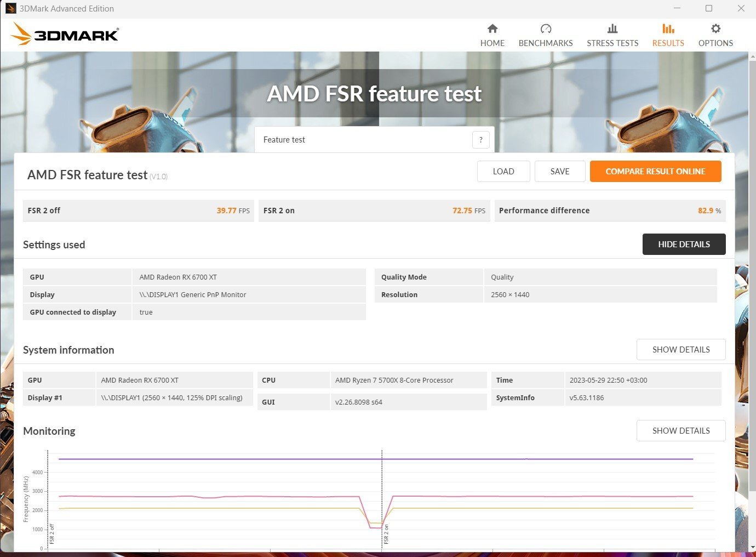This screenshot has height=557, width=756.
Task: Collapse settings with HIDE DETAILS button
Action: coord(684,244)
